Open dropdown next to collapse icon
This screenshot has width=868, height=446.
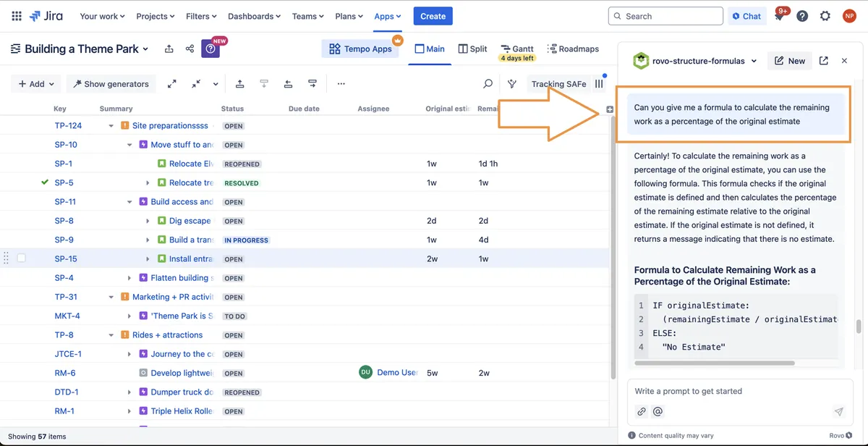click(x=216, y=84)
